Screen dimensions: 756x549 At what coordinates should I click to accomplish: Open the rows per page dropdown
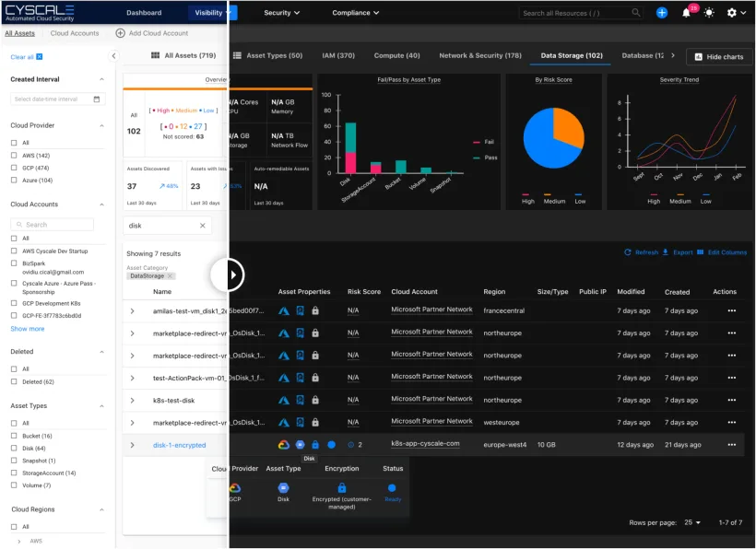click(691, 522)
